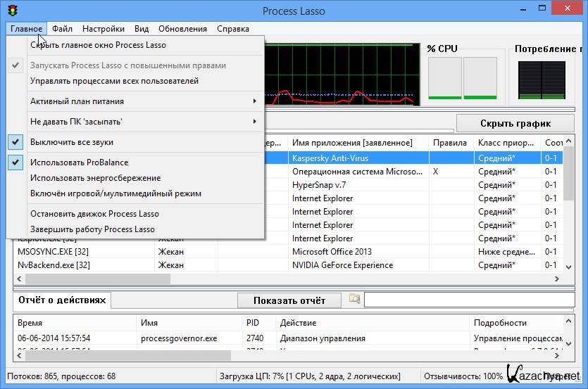Image resolution: width=588 pixels, height=389 pixels.
Task: Click the Process Lasso traffic light icon
Action: coord(13,11)
